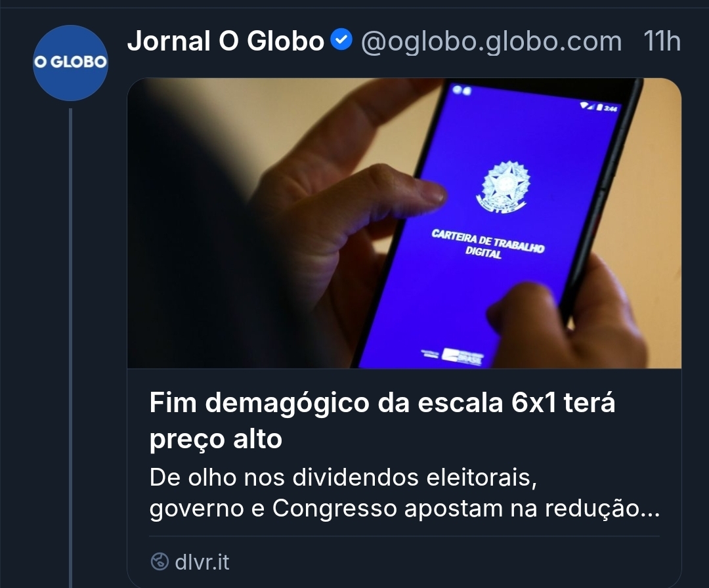Screen dimensions: 709x588
Task: Click the globe icon beside dlvr.it
Action: coord(159,562)
